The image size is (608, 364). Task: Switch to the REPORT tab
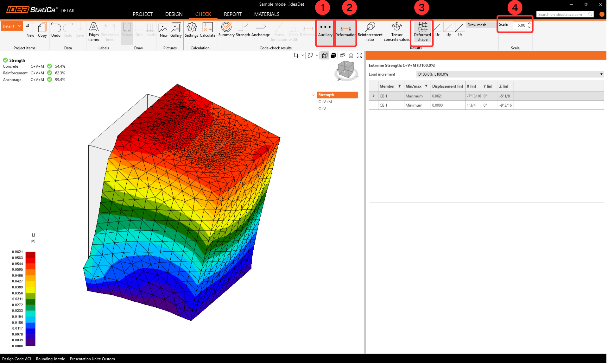click(232, 14)
